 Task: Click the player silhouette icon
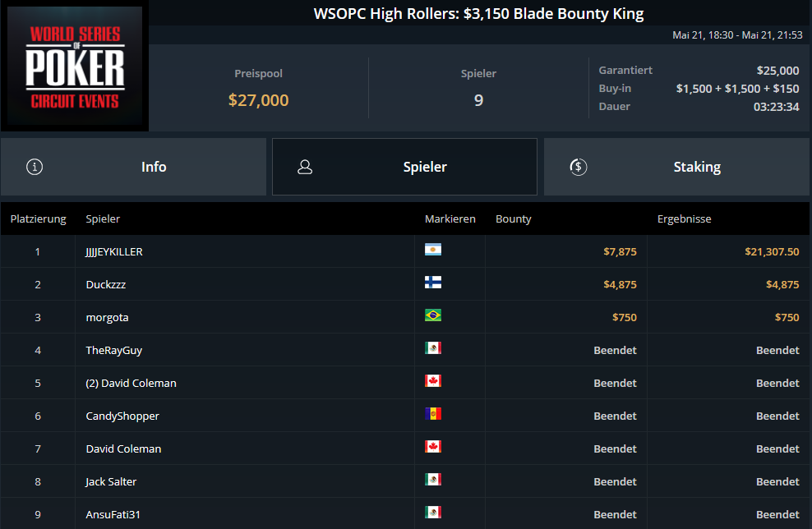[305, 167]
